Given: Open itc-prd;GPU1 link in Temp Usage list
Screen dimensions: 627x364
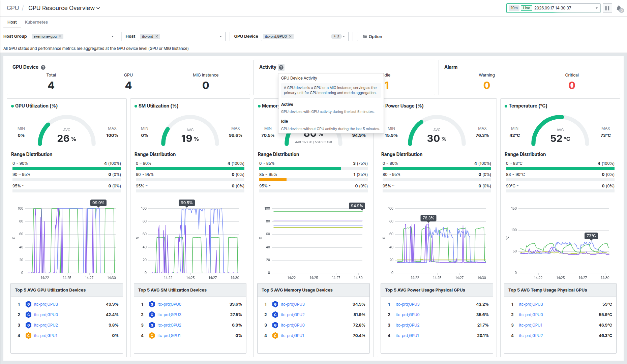Looking at the screenshot, I should coord(531,325).
